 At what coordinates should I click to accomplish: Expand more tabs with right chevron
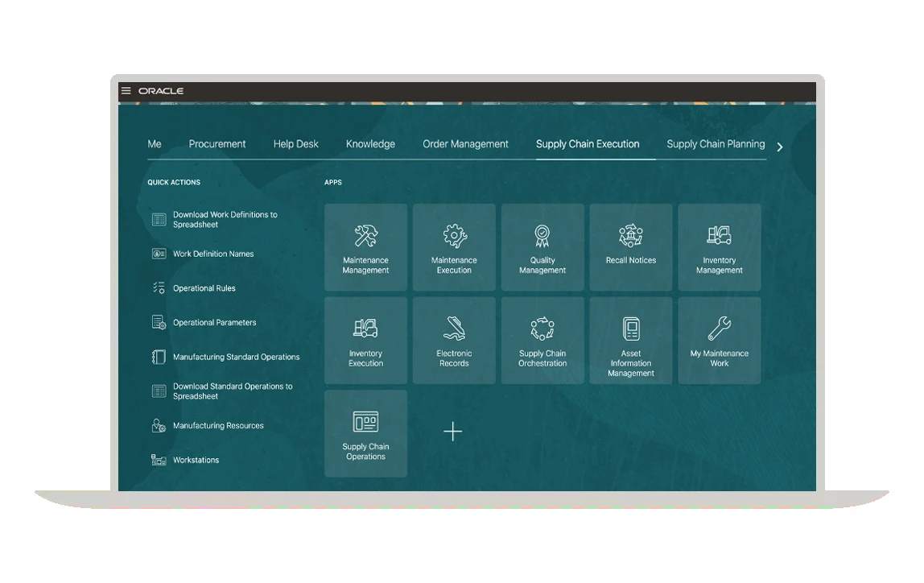tap(779, 147)
